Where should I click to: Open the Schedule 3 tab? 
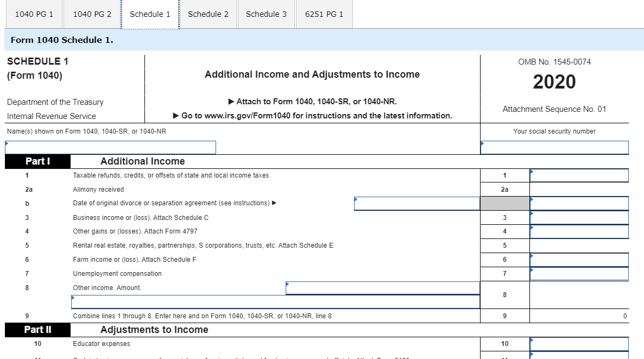(x=266, y=14)
